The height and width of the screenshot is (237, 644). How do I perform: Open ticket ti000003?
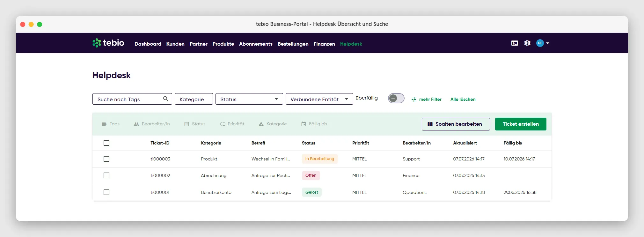tap(160, 159)
